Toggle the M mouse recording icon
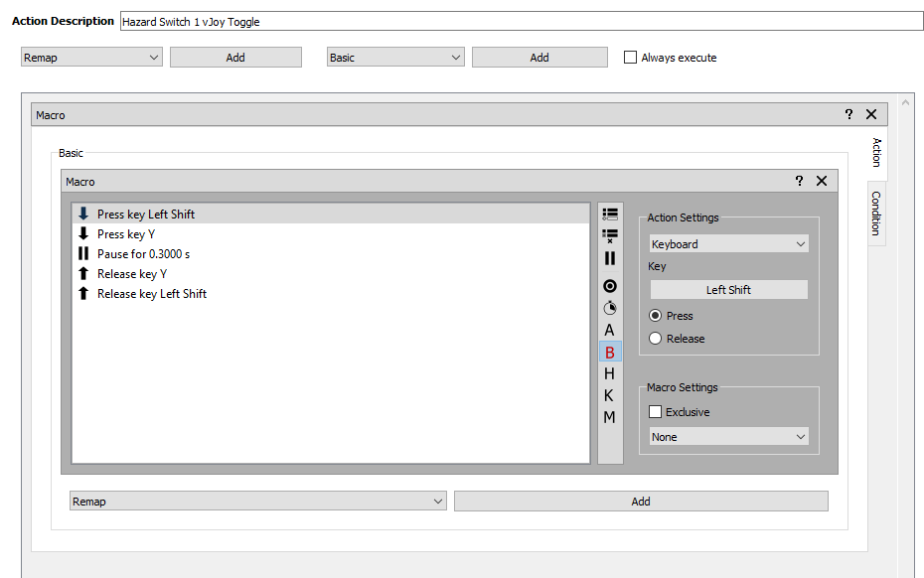 [x=610, y=417]
